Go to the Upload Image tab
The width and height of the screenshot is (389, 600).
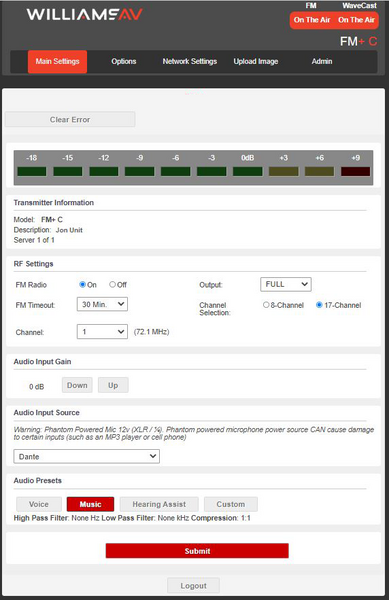click(x=256, y=61)
